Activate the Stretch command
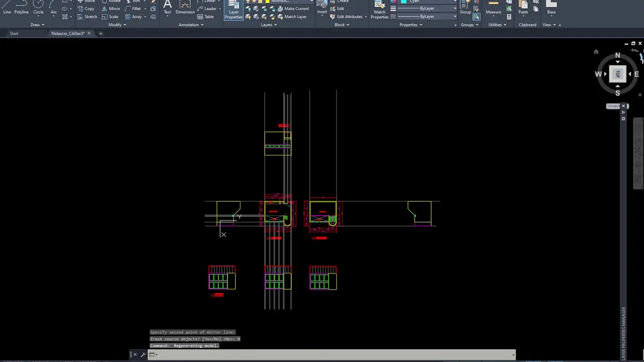This screenshot has height=362, width=644. point(88,17)
